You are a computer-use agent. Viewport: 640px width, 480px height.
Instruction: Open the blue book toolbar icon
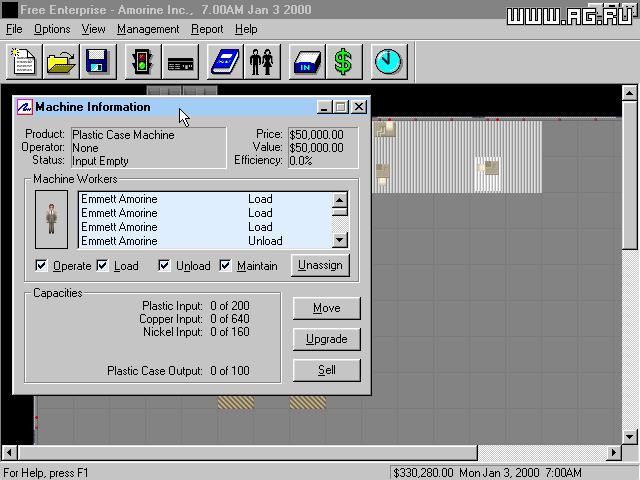[225, 62]
